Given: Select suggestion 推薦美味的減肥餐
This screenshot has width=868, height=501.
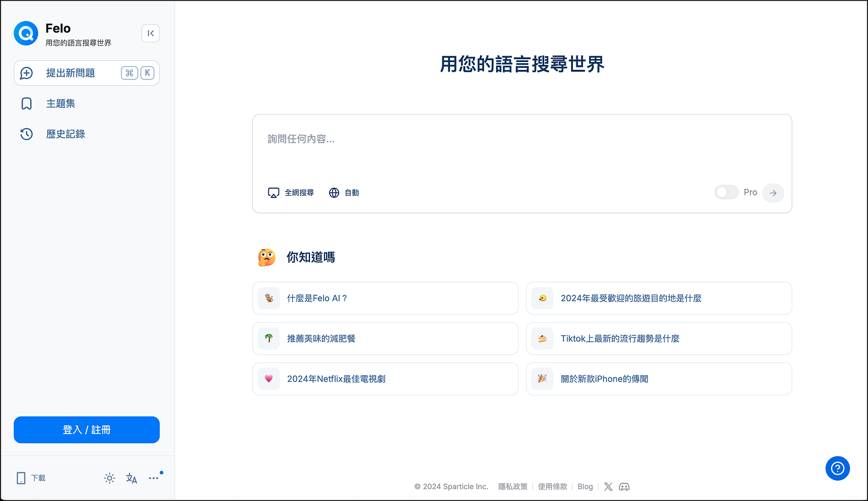Looking at the screenshot, I should click(x=385, y=338).
